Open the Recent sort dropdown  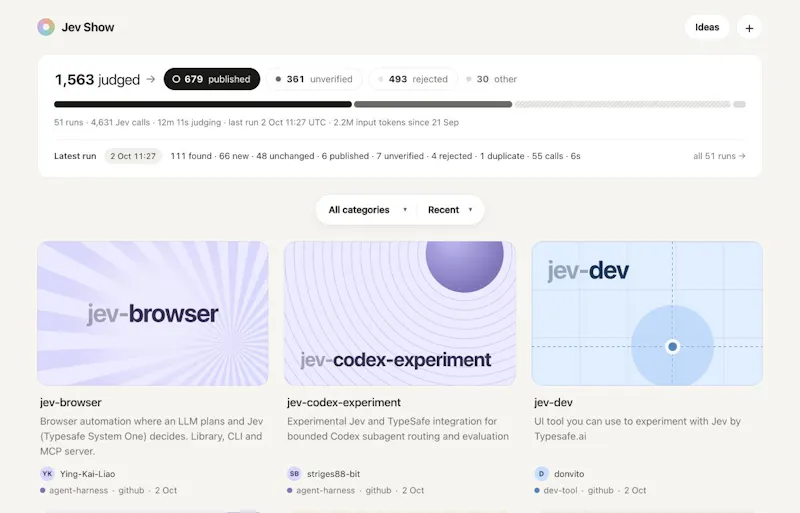tap(450, 210)
